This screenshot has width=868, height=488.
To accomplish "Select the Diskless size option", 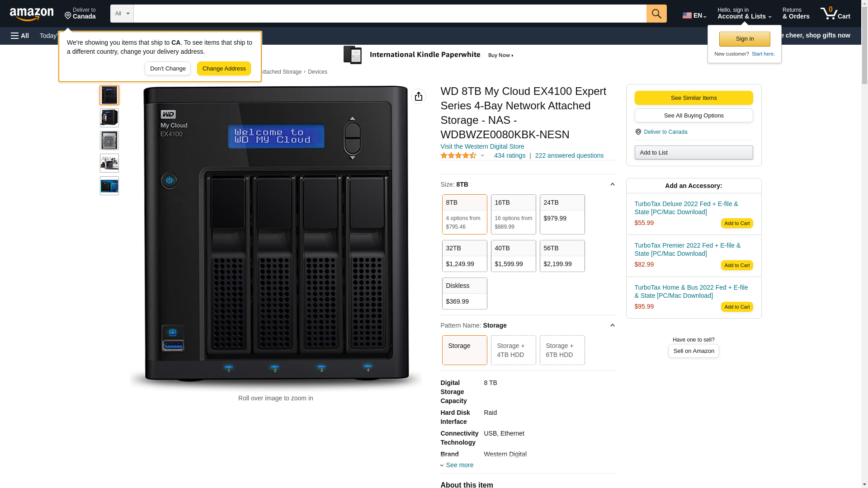I will [464, 293].
